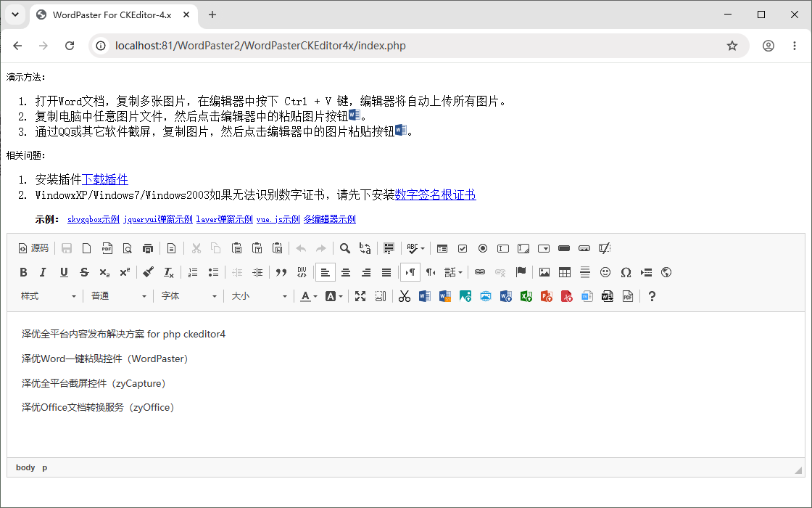
Task: Click the plain Paste clipboard icon
Action: [x=236, y=248]
